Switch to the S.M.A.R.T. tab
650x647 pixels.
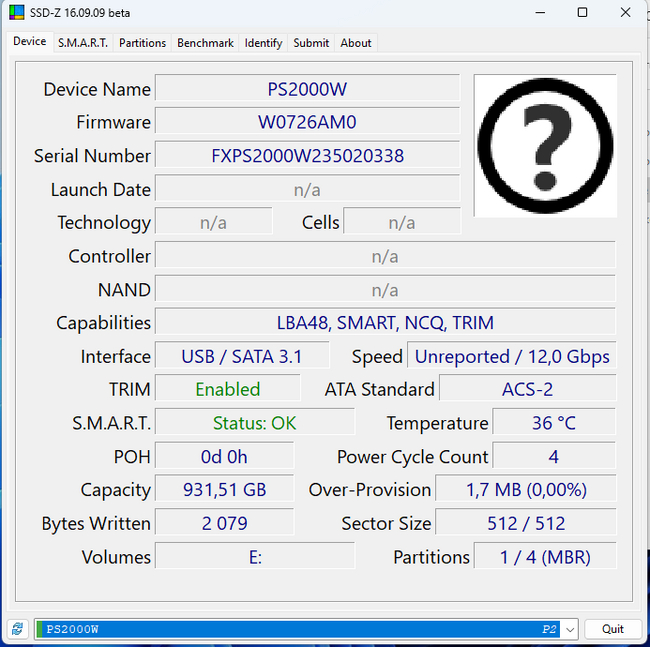pyautogui.click(x=83, y=43)
